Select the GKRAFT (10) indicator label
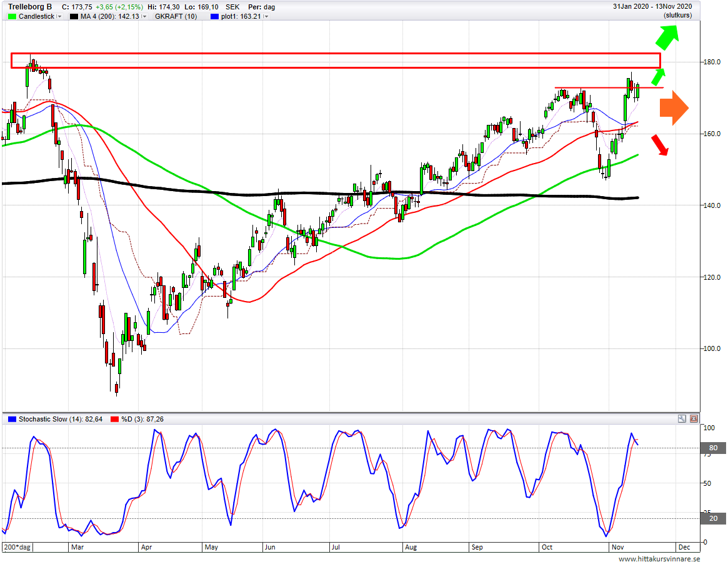Screen dimensions: 728x562 click(176, 16)
